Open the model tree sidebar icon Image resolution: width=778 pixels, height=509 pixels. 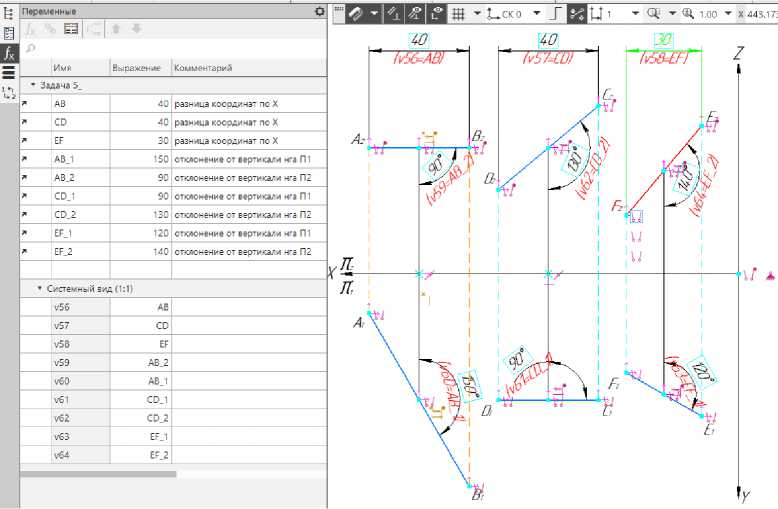tap(9, 12)
